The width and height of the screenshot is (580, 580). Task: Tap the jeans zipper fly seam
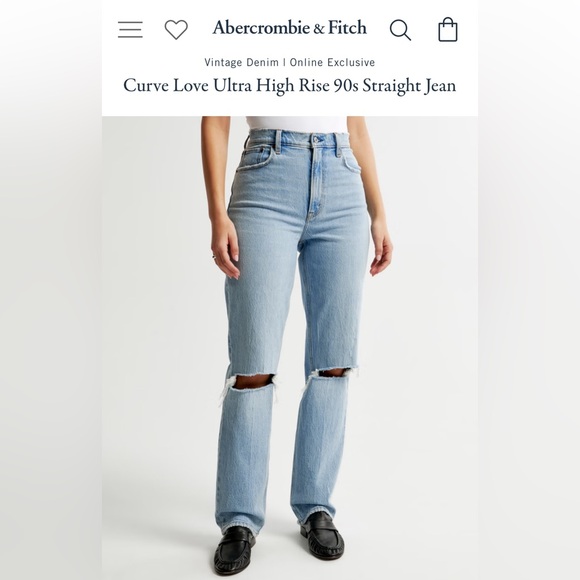314,181
